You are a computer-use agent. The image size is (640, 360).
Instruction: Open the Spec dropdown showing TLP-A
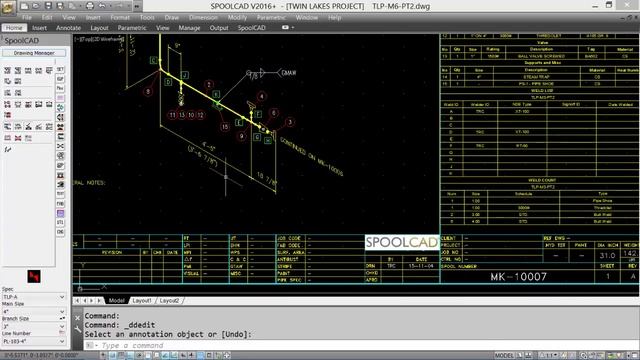(33, 297)
